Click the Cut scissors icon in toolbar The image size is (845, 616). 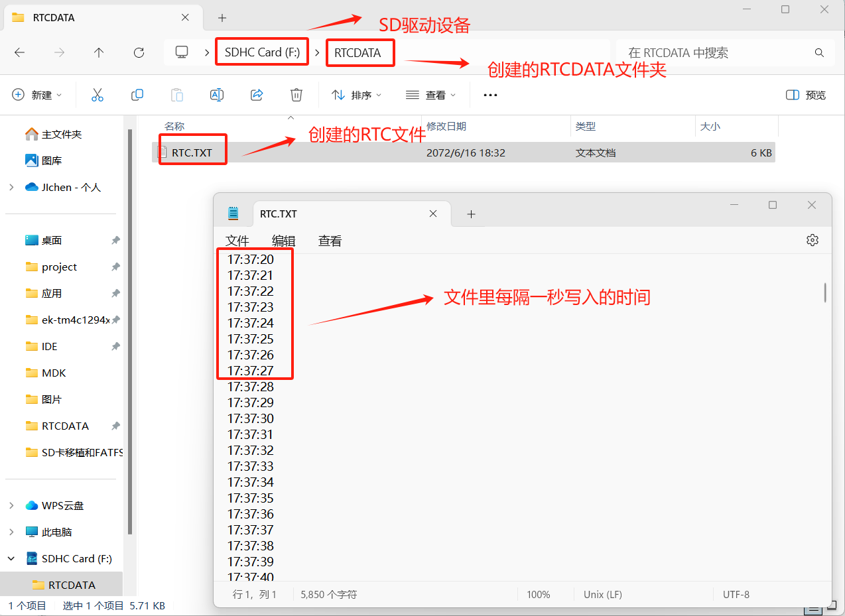97,95
